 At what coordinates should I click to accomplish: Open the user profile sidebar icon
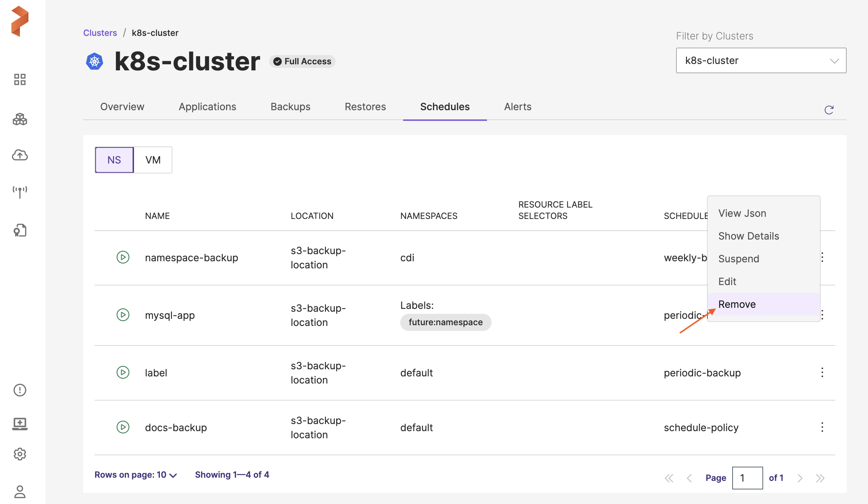point(20,492)
